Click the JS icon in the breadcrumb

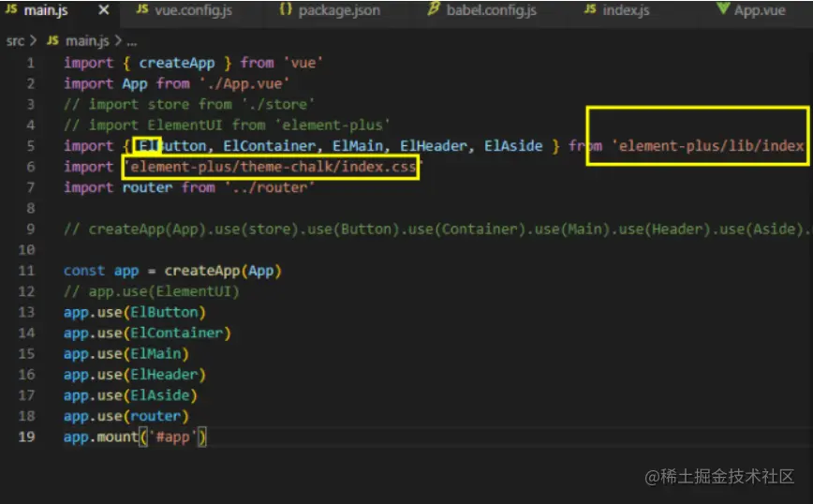(52, 40)
